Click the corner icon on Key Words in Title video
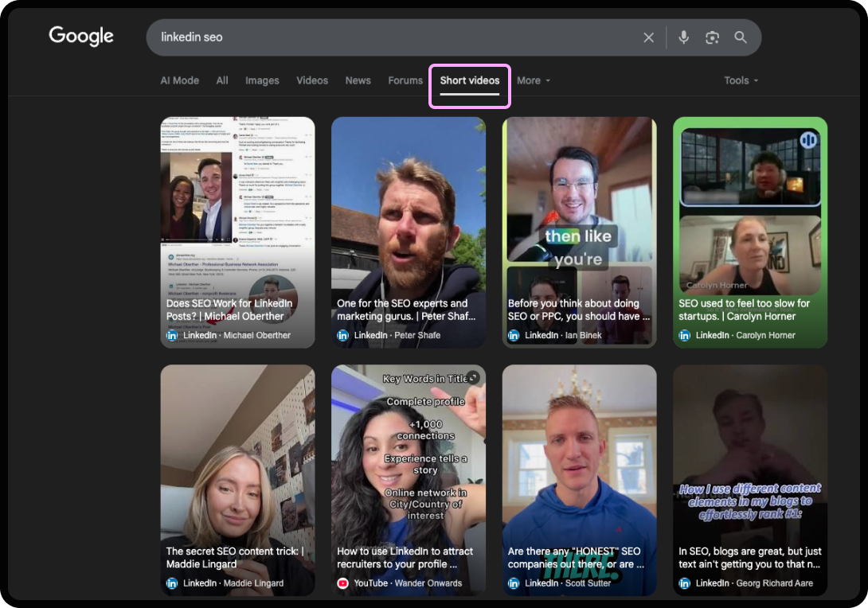 pos(473,378)
